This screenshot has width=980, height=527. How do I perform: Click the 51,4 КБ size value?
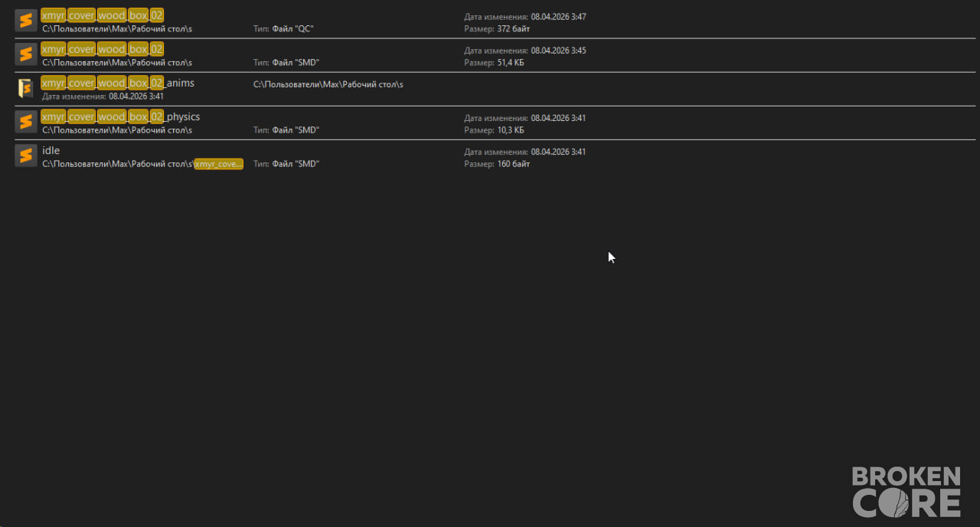[511, 63]
